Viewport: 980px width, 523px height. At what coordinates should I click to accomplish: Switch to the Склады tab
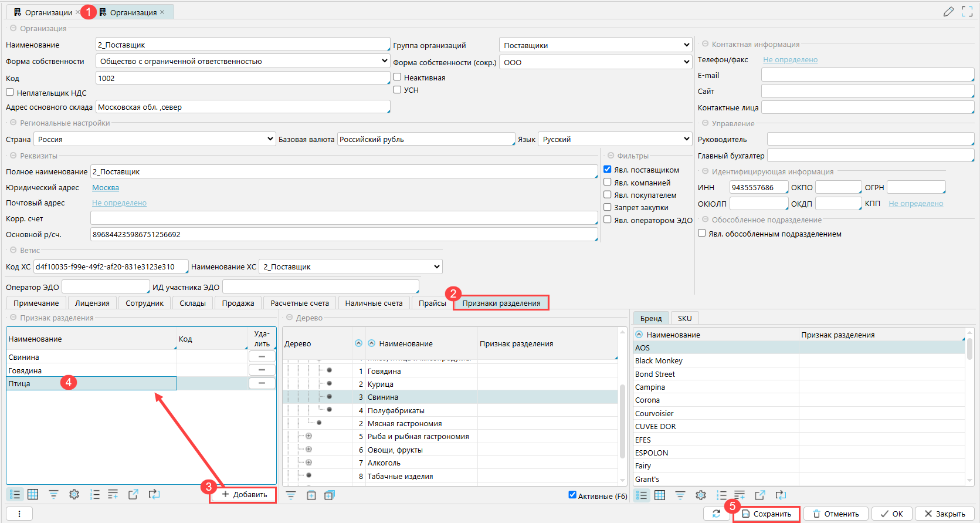(192, 303)
